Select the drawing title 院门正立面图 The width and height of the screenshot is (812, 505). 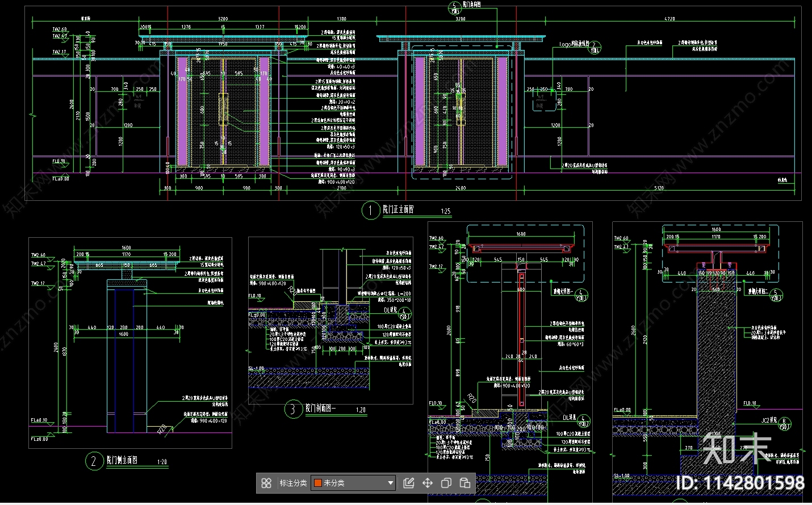[399, 209]
